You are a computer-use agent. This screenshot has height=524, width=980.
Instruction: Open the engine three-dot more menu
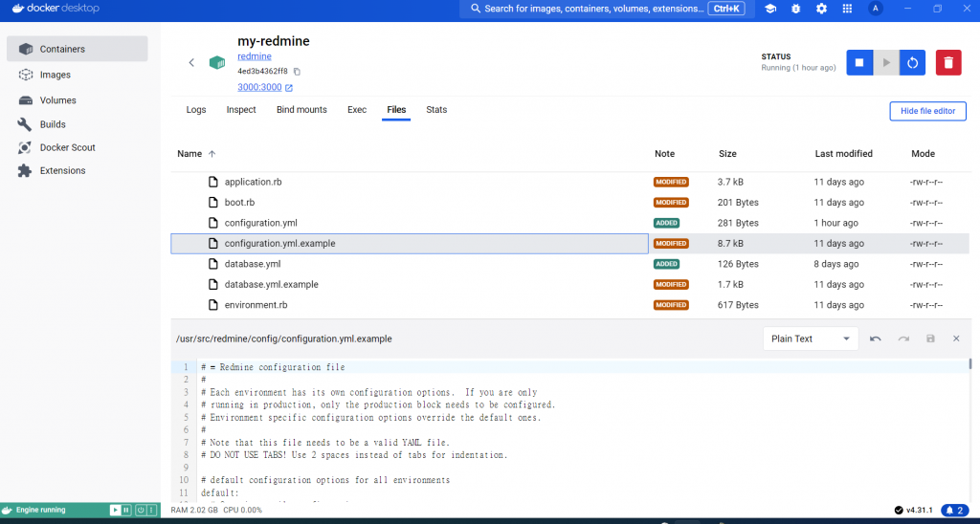point(150,511)
